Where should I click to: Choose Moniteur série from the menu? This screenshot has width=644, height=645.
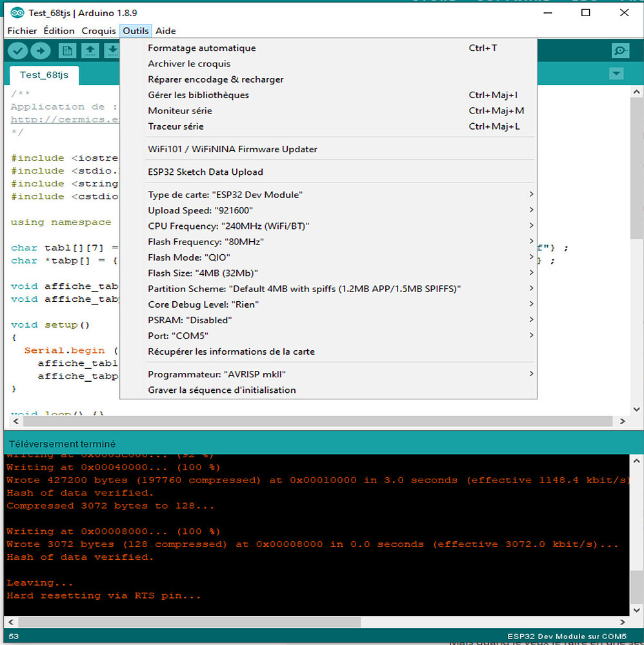180,111
